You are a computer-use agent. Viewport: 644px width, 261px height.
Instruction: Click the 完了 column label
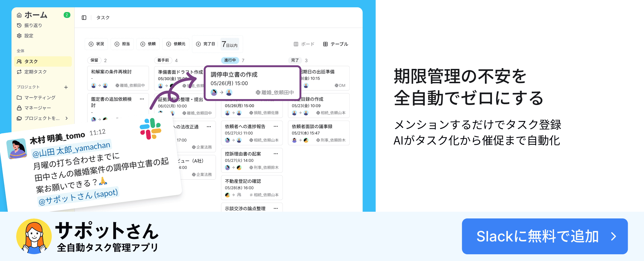[x=295, y=60]
